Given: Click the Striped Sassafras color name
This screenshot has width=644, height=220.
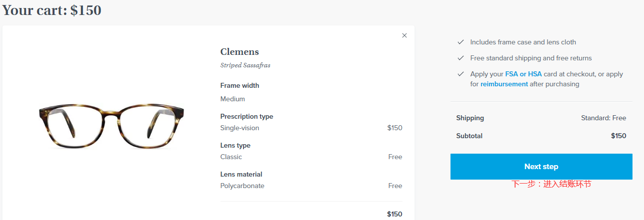Looking at the screenshot, I should coord(245,65).
